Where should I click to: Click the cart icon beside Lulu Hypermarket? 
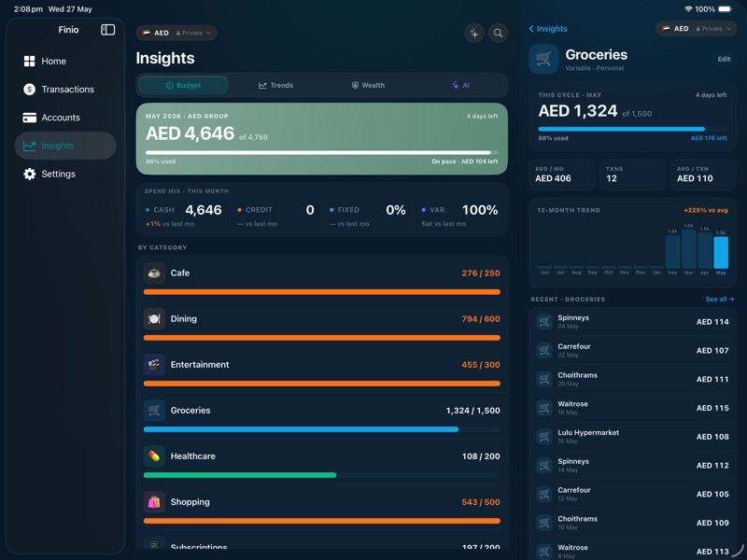click(x=544, y=437)
